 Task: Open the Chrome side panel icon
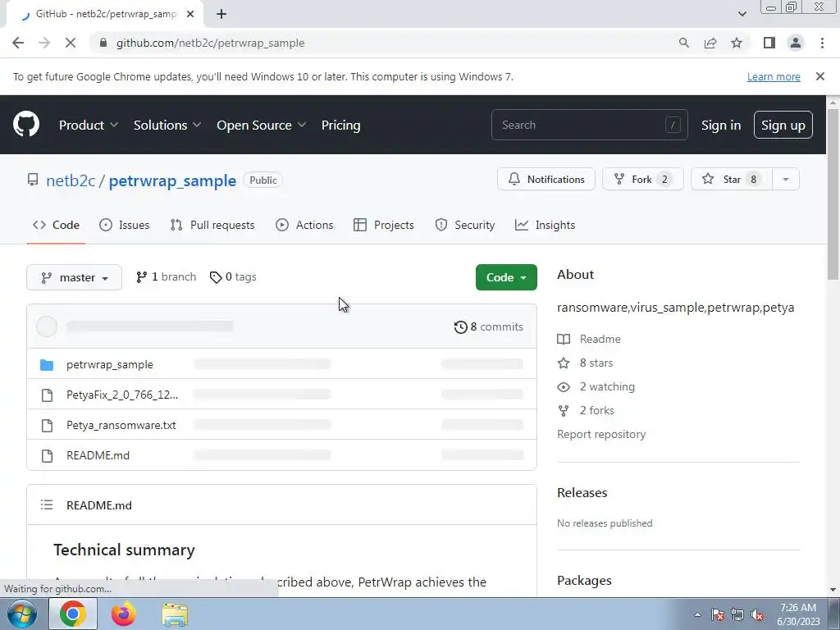point(769,43)
